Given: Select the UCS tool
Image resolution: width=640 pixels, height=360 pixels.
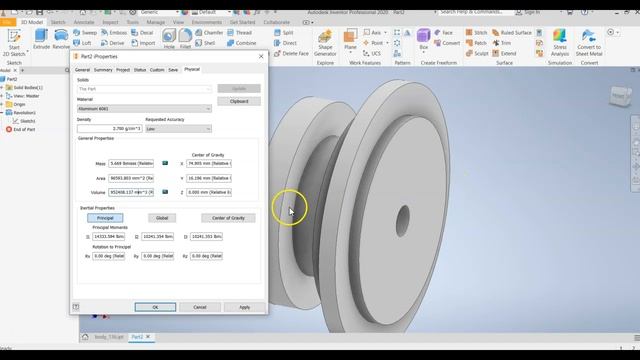Looking at the screenshot, I should 372,53.
